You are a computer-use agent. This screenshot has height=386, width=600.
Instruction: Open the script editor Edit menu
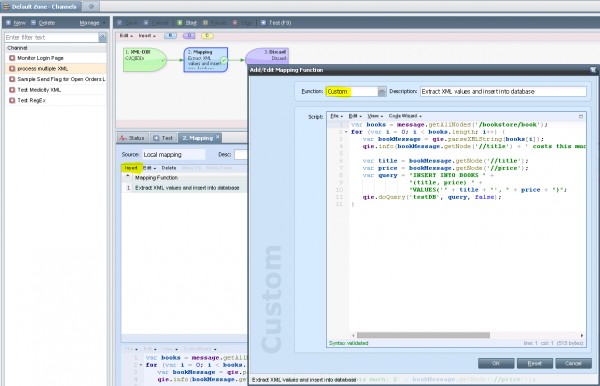point(355,116)
